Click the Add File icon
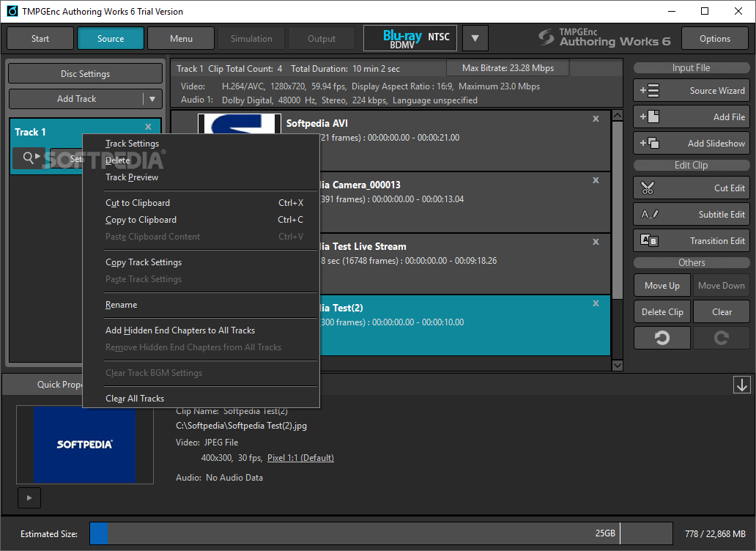Viewport: 756px width, 551px height. coord(650,117)
